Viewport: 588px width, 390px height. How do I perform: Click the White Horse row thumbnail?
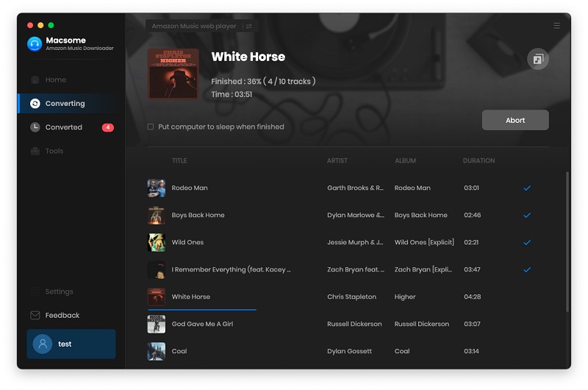(x=157, y=297)
